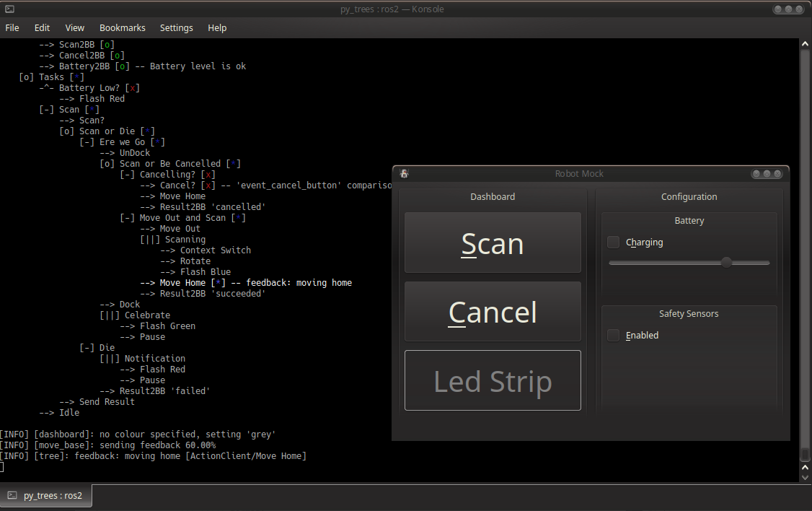This screenshot has height=511, width=812.
Task: Click the Result2BB 'failed' line
Action: pyautogui.click(x=155, y=391)
